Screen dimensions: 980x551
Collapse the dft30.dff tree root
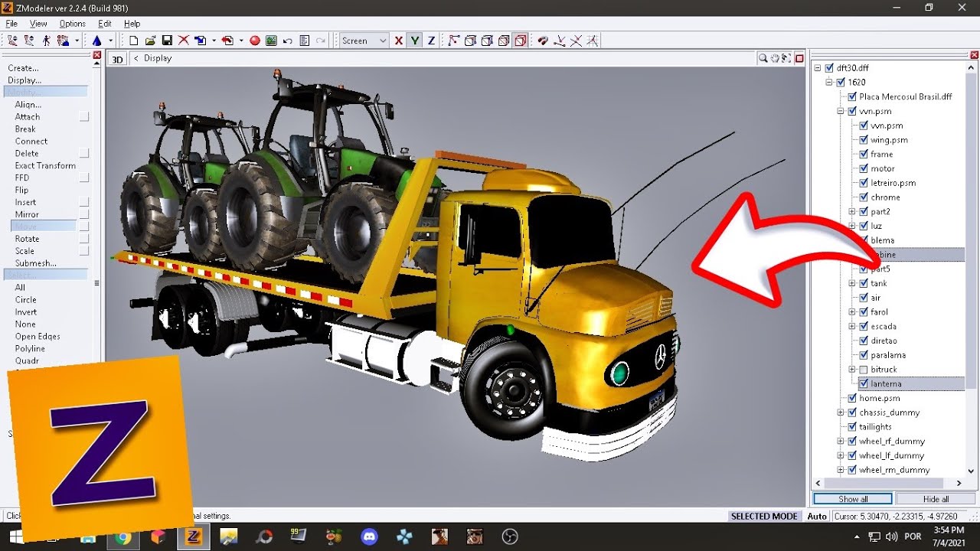tap(818, 68)
